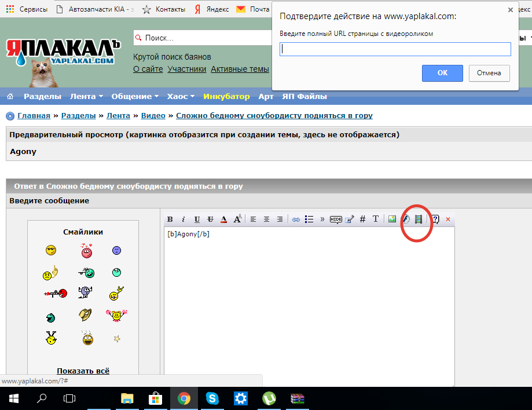Insert the red smiley with hearts

(86, 251)
